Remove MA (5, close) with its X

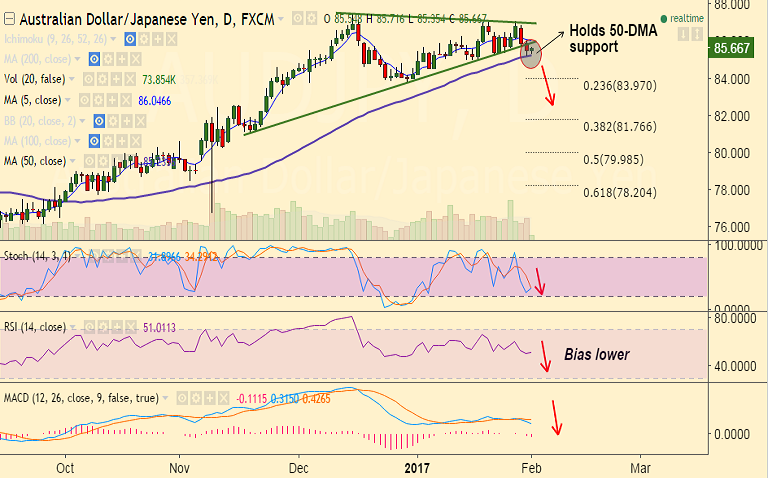click(x=125, y=100)
